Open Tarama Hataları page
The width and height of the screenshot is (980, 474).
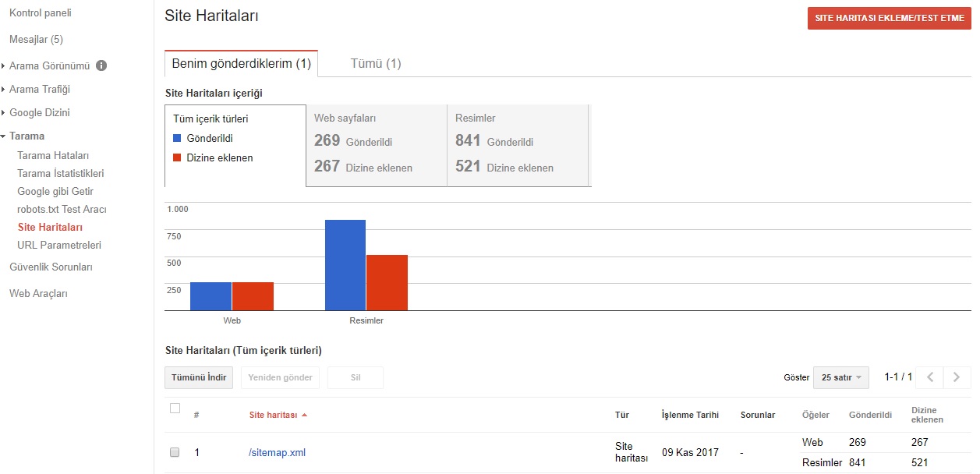(53, 156)
